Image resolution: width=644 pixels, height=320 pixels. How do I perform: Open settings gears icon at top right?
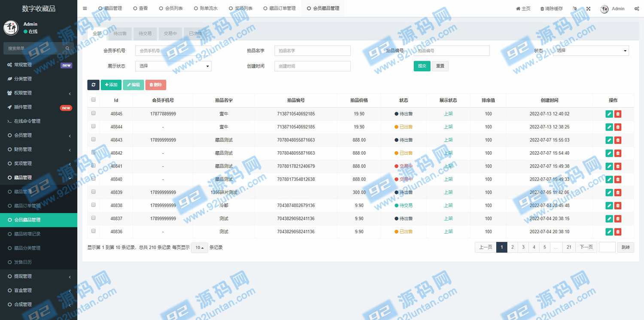[636, 9]
